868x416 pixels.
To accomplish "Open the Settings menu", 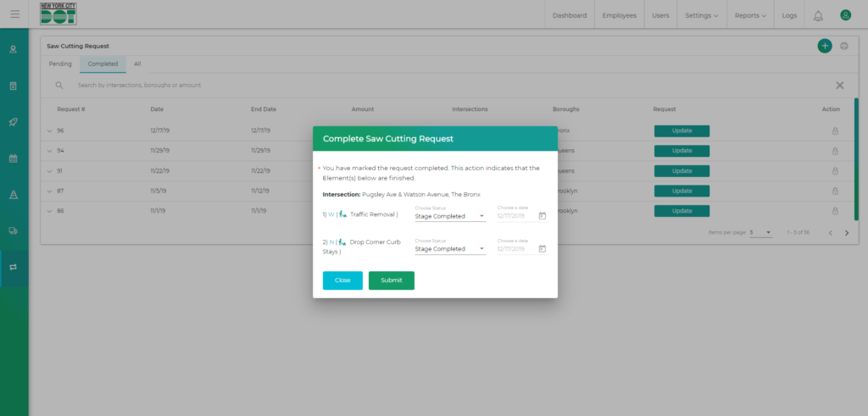I will click(701, 15).
